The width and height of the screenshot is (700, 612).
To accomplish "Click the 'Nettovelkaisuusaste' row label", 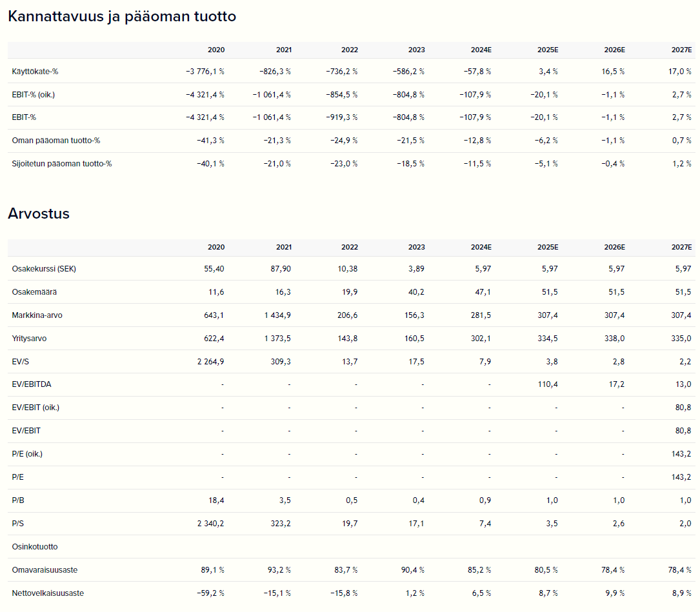I will (48, 593).
